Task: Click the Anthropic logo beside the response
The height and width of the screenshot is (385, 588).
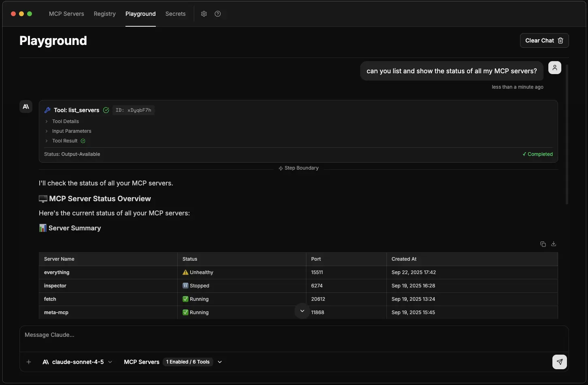Action: point(25,106)
